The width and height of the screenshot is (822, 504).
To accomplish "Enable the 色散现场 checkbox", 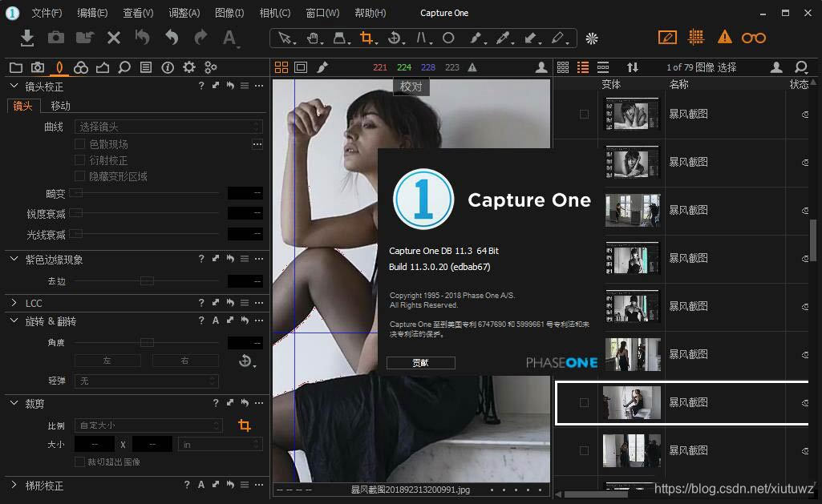I will pos(79,143).
